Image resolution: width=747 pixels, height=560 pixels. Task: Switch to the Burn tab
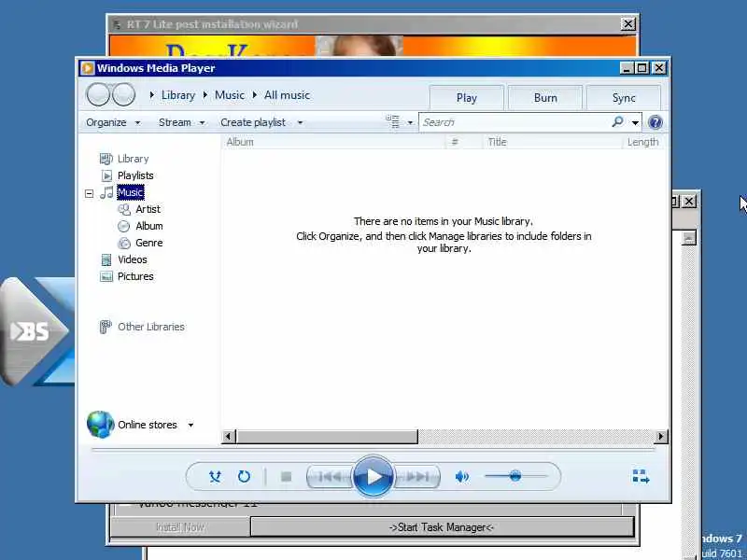(x=545, y=98)
